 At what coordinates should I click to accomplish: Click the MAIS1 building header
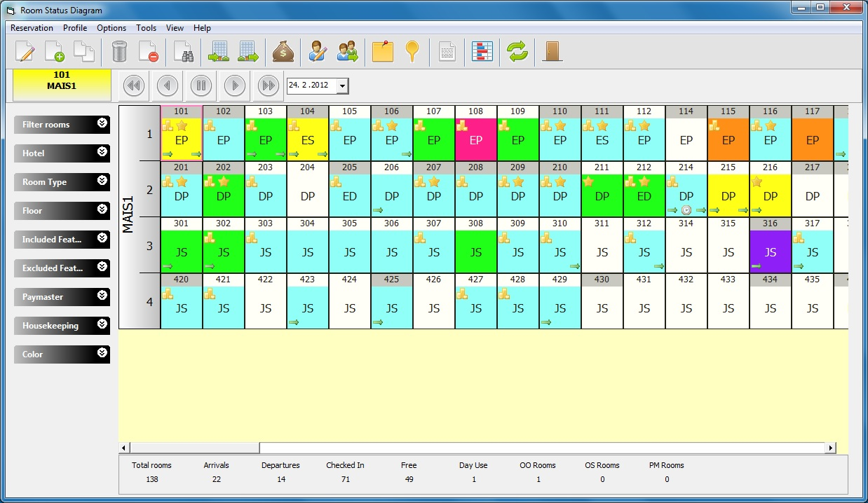click(129, 217)
